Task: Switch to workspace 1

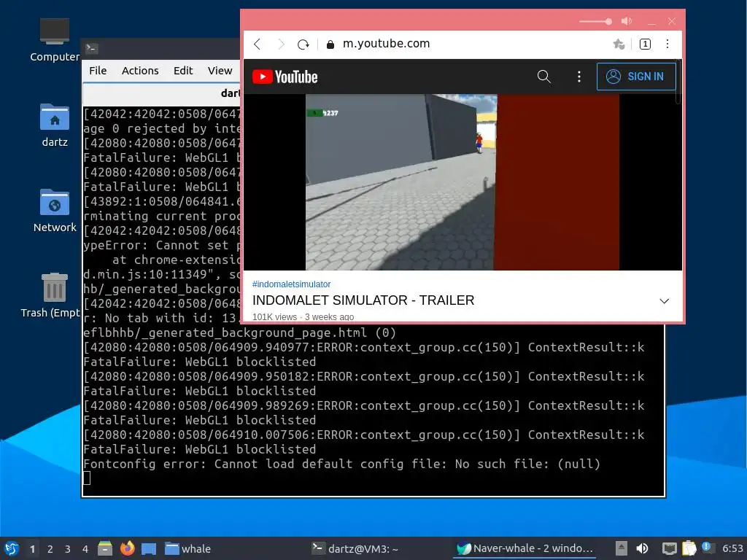Action: 32,549
